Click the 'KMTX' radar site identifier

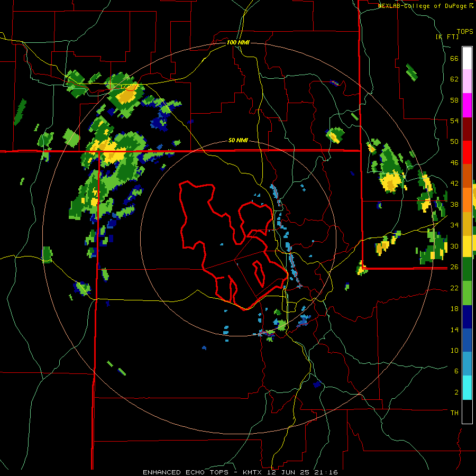(x=254, y=472)
